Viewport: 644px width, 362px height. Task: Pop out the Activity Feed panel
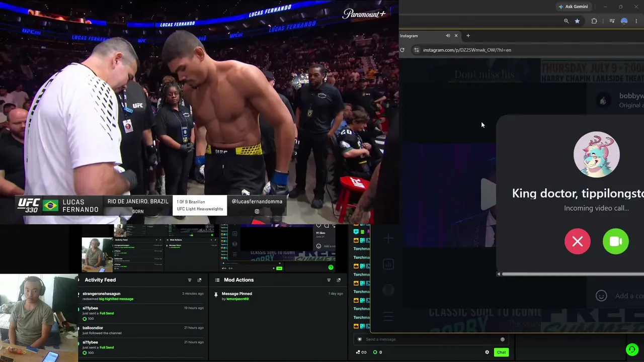(x=199, y=280)
